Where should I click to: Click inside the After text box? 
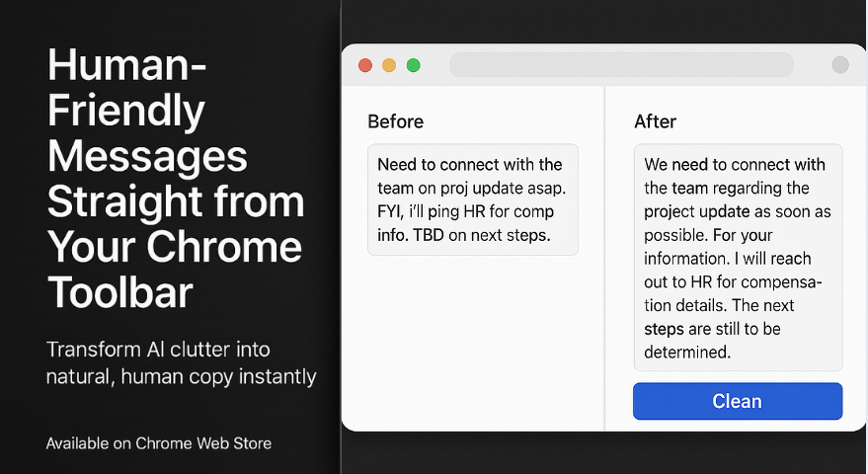click(738, 258)
